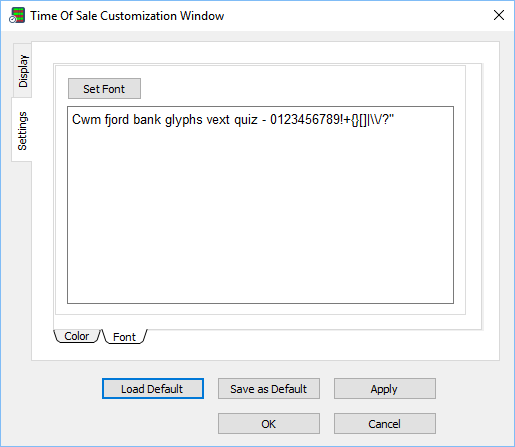Select the Settings vertical tab

coord(22,130)
